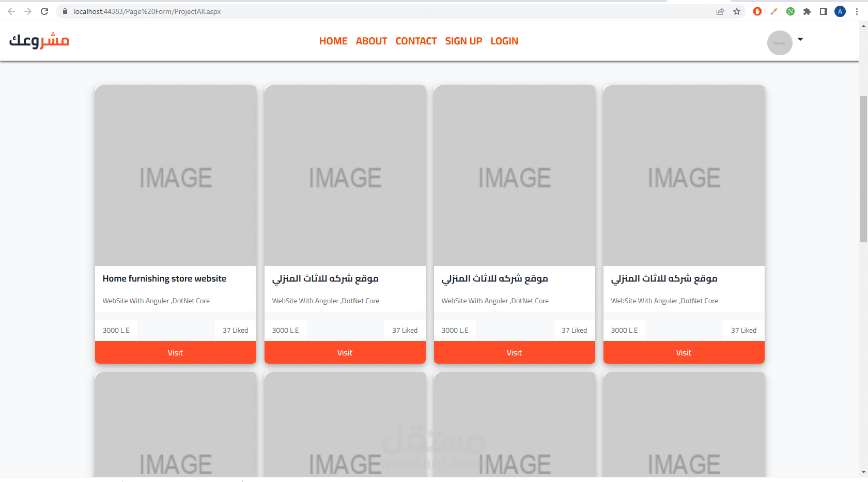Open the Chrome profile avatar labeled A
868x482 pixels.
click(840, 11)
